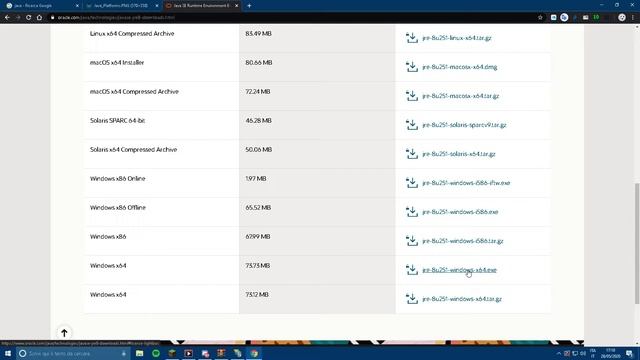Select the Windows x86 Offline label
Image resolution: width=640 pixels, height=360 pixels.
coord(118,207)
